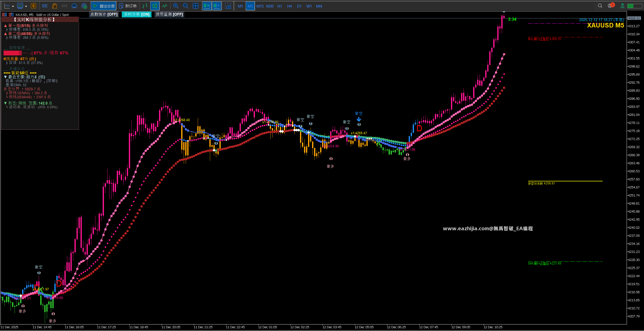Toggle 货币监测 [OFF] button

pos(169,14)
